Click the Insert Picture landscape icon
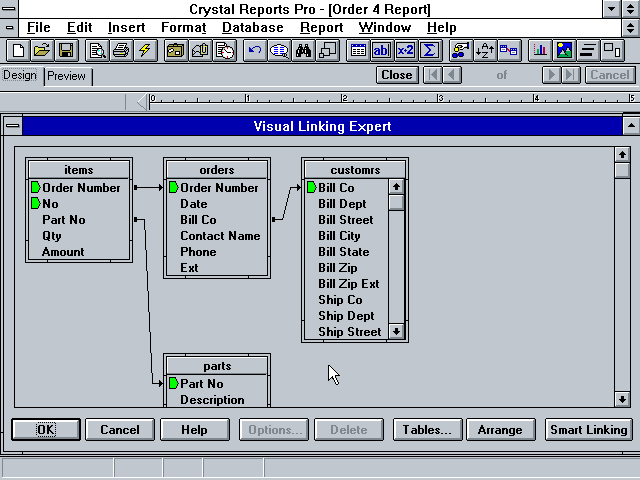This screenshot has height=480, width=640. point(564,51)
